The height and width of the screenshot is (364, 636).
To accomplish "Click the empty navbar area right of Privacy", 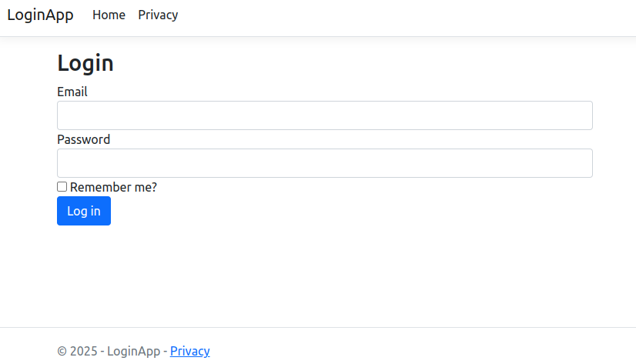I will click(400, 15).
